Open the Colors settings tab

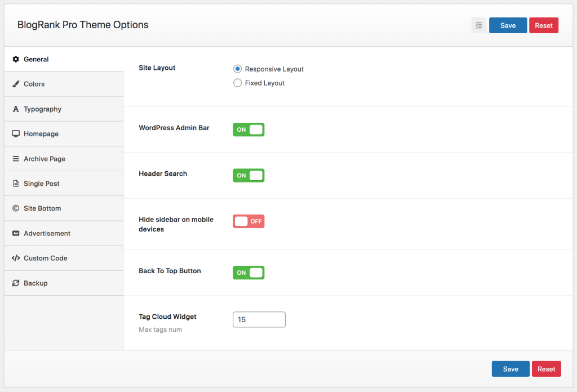(x=64, y=84)
